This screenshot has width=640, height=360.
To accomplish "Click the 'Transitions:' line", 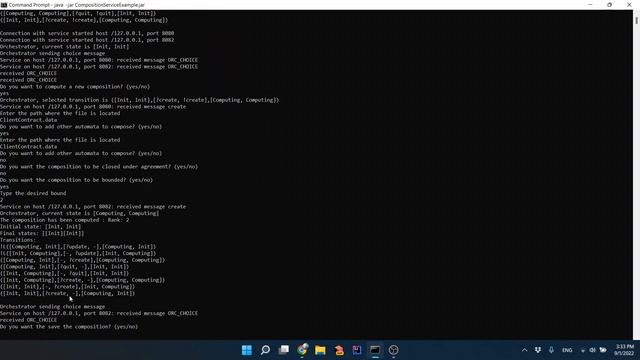I will [18, 240].
